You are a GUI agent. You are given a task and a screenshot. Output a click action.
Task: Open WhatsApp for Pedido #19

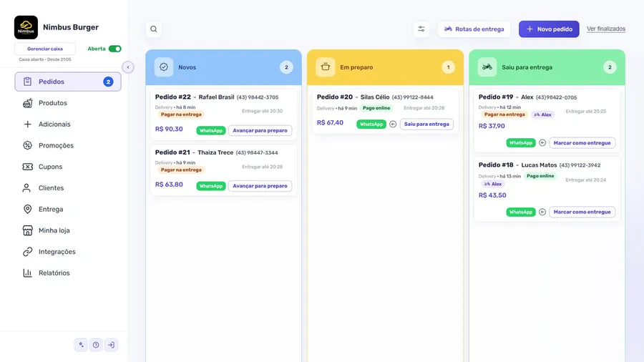pos(521,143)
